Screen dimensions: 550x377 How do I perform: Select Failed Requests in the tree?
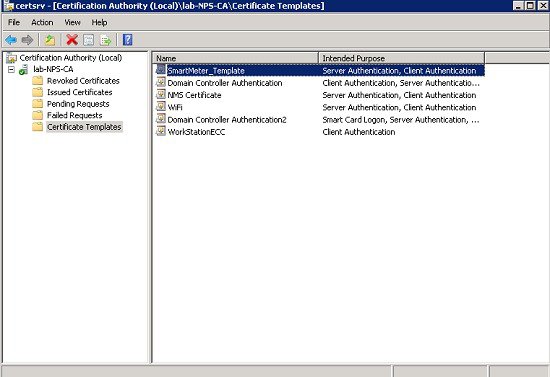pyautogui.click(x=75, y=115)
